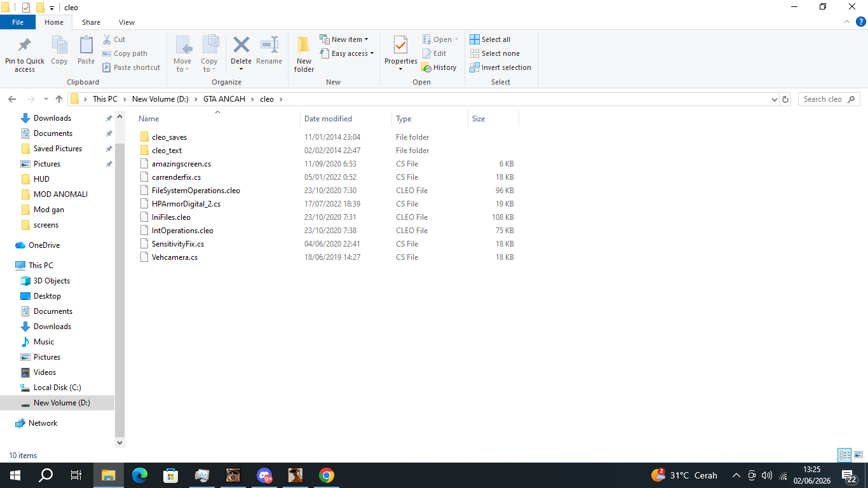Switch to Large icons view in status bar
This screenshot has width=868, height=488.
pyautogui.click(x=858, y=455)
